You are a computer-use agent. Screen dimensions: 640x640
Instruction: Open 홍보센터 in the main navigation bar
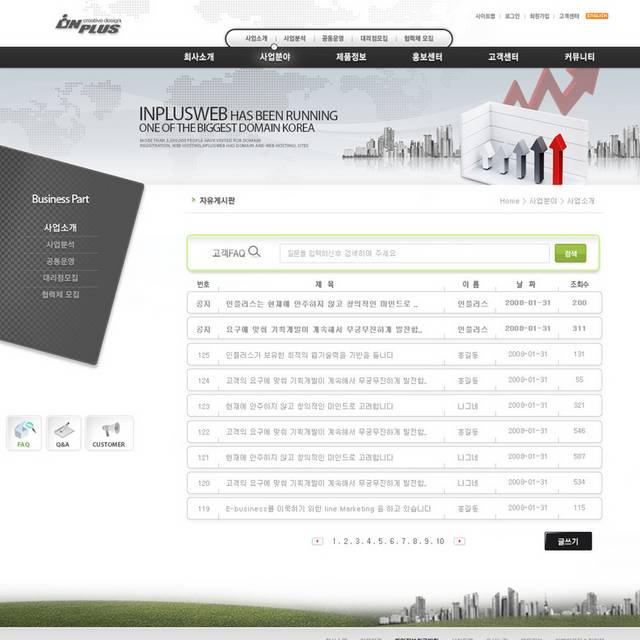coord(427,57)
